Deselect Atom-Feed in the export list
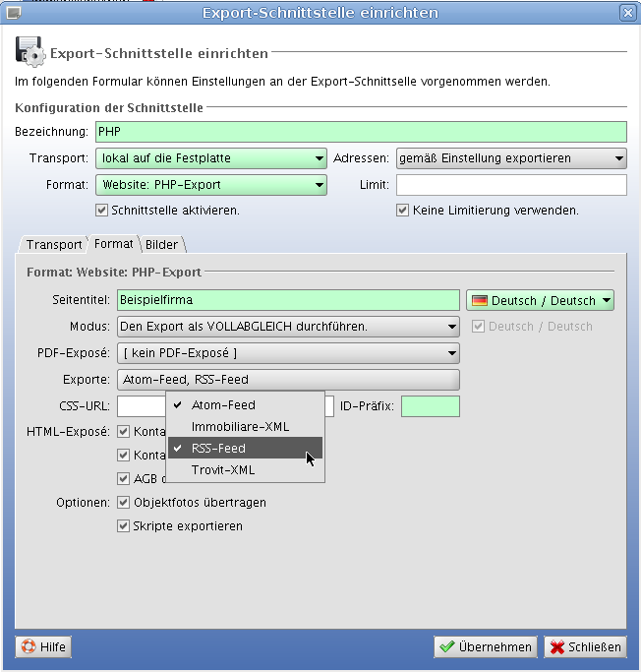The width and height of the screenshot is (641, 672). pos(223,404)
